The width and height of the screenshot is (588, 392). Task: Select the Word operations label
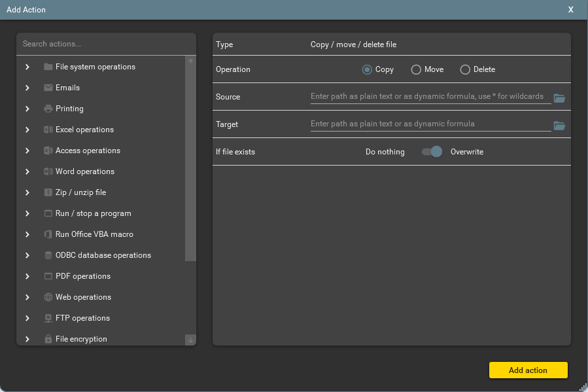pos(85,171)
